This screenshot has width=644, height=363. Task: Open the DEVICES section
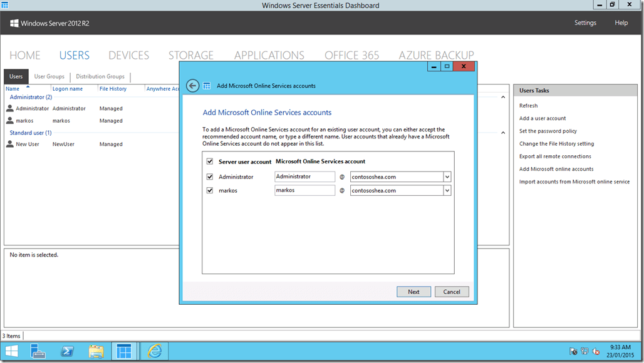coord(128,55)
